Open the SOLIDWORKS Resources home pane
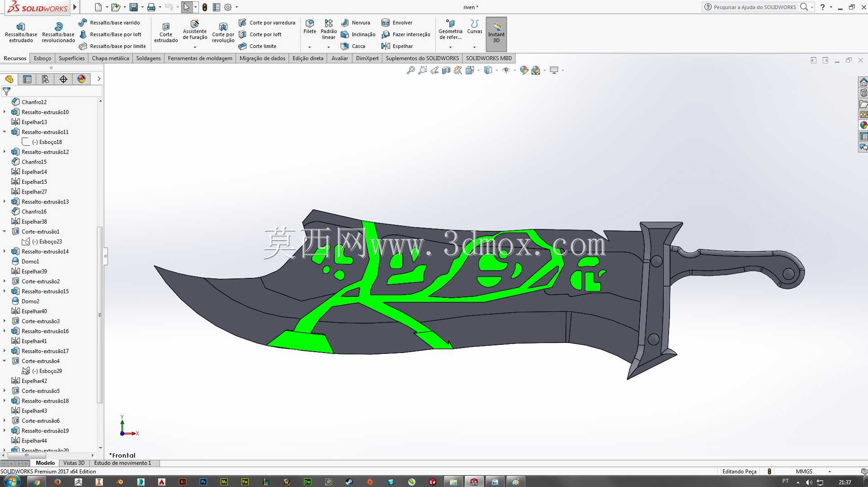The width and height of the screenshot is (868, 487). [863, 82]
